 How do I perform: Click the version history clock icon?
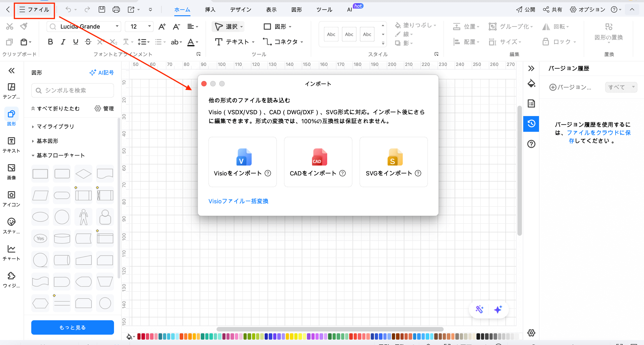(531, 123)
